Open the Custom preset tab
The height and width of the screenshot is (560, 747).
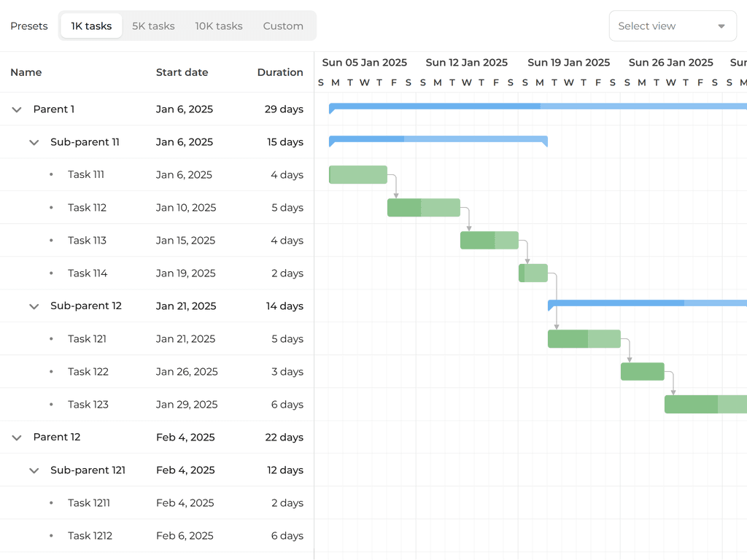click(x=283, y=26)
